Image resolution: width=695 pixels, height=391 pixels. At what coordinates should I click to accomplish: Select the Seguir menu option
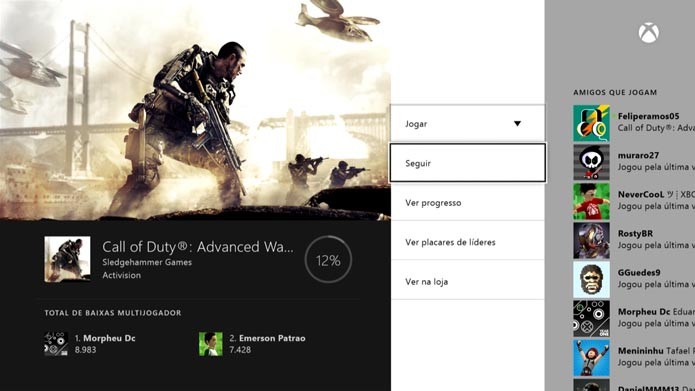click(x=468, y=163)
